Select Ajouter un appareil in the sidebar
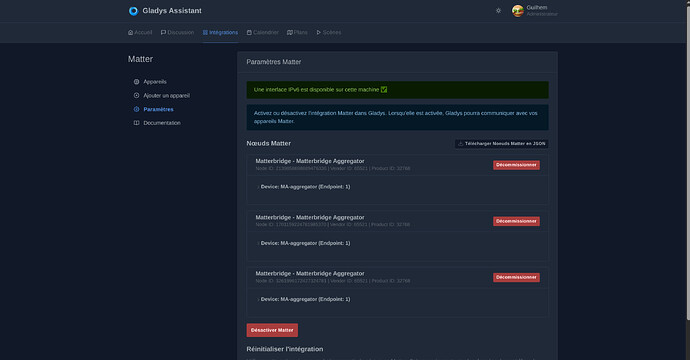 161,96
